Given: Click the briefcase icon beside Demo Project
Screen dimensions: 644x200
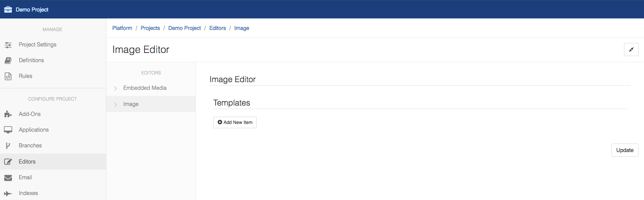Looking at the screenshot, I should pos(8,10).
